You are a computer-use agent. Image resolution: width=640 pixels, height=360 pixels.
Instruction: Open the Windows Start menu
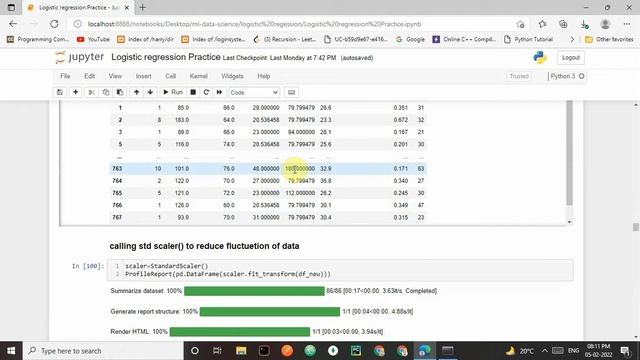pos(11,351)
